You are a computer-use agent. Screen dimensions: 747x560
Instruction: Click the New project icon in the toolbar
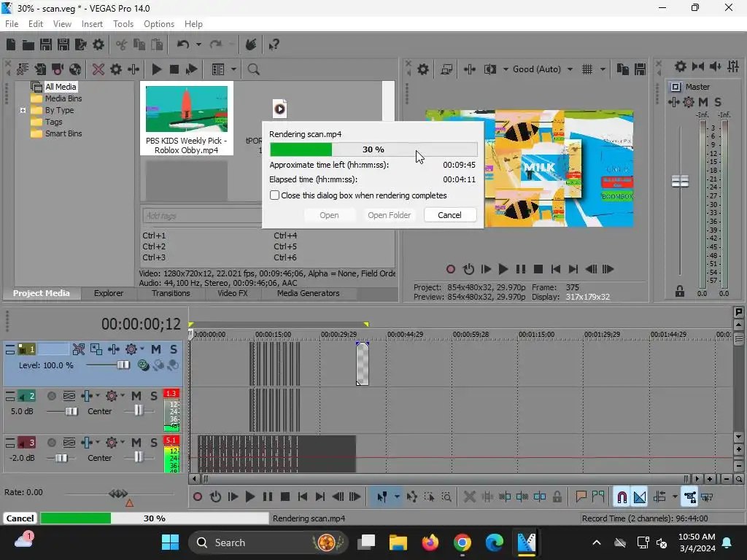click(11, 44)
